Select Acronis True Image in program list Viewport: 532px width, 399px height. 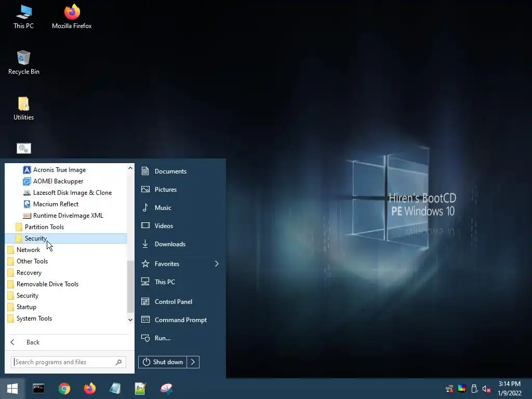(66, 170)
